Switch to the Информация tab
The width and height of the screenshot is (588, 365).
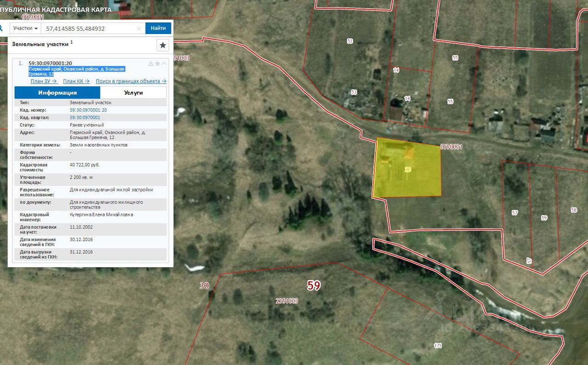[57, 92]
